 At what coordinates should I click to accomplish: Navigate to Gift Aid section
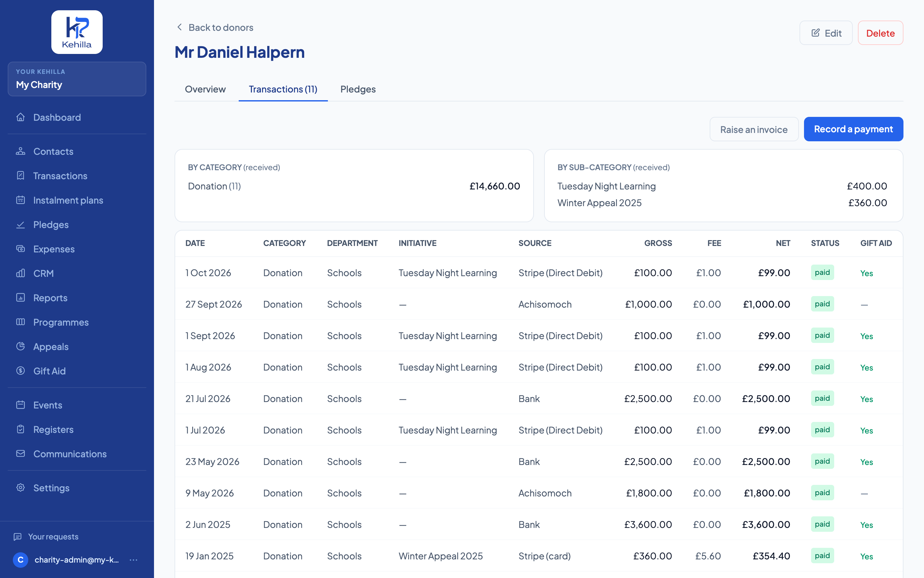pyautogui.click(x=77, y=371)
